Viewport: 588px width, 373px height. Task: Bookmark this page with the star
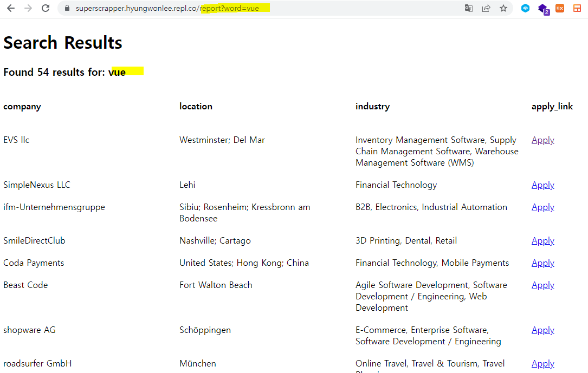(x=503, y=8)
